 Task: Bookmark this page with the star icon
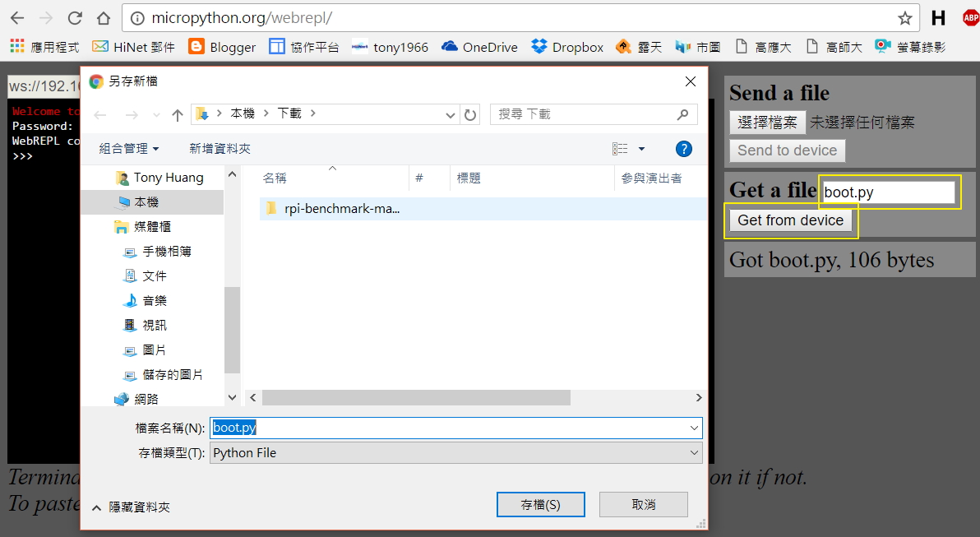904,18
